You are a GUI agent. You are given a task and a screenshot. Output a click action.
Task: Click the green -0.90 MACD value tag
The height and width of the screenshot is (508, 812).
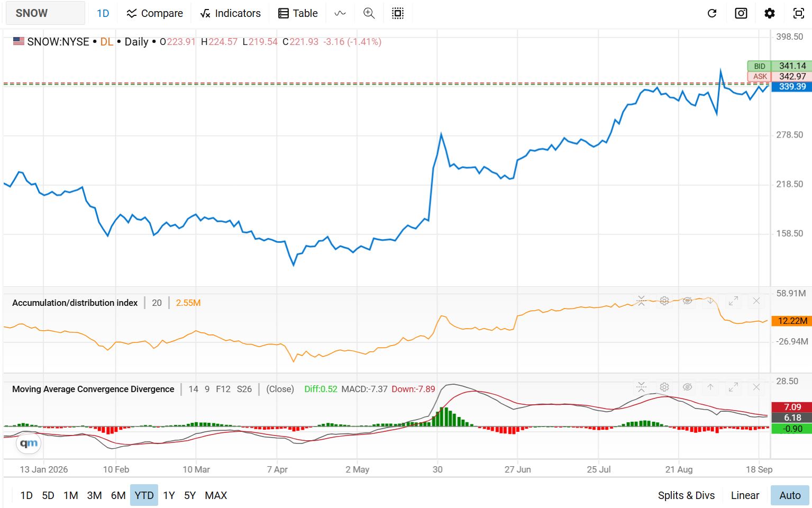[x=792, y=429]
